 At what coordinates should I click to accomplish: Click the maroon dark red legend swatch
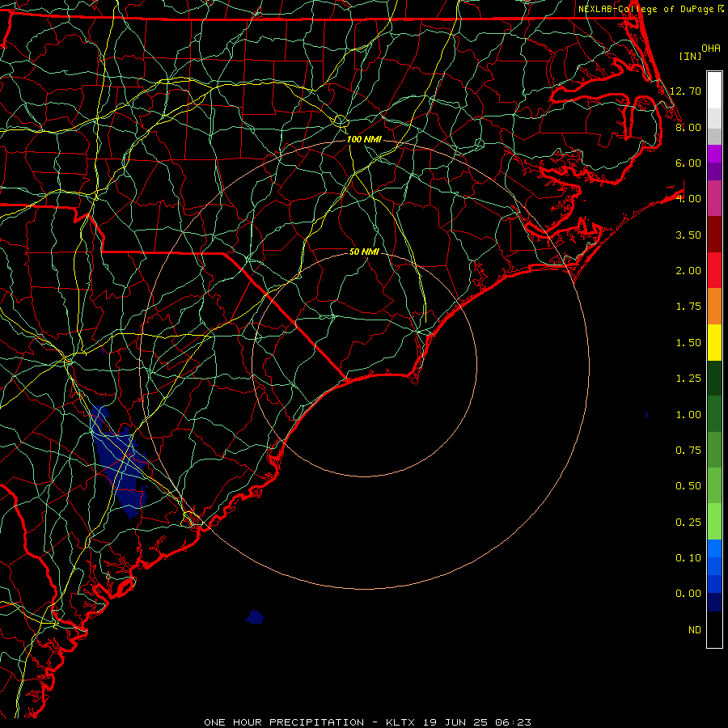point(714,235)
